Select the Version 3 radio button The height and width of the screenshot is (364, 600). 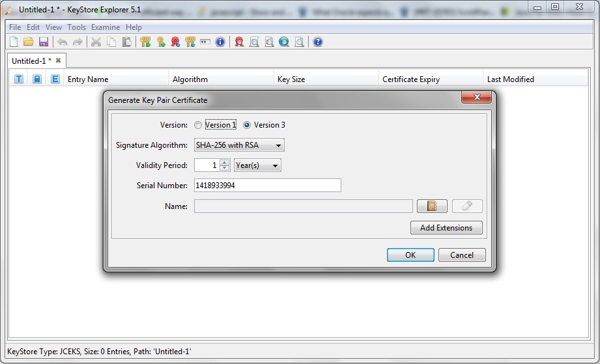click(x=247, y=125)
